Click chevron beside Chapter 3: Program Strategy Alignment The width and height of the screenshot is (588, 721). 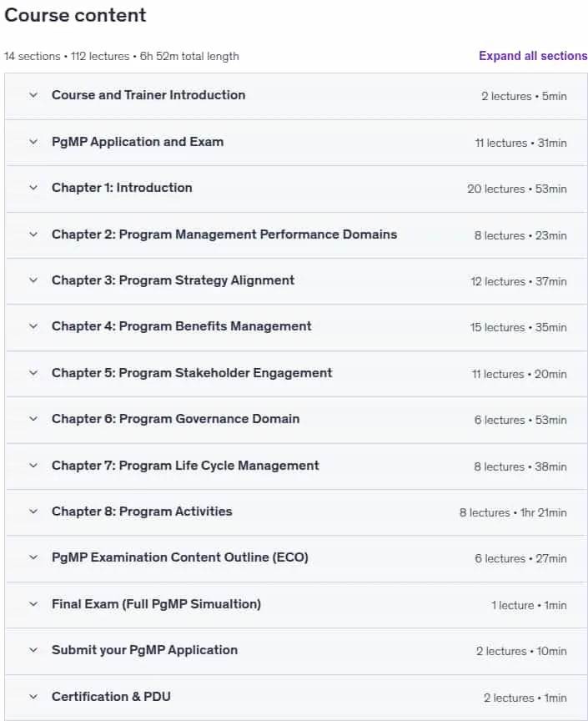[33, 280]
